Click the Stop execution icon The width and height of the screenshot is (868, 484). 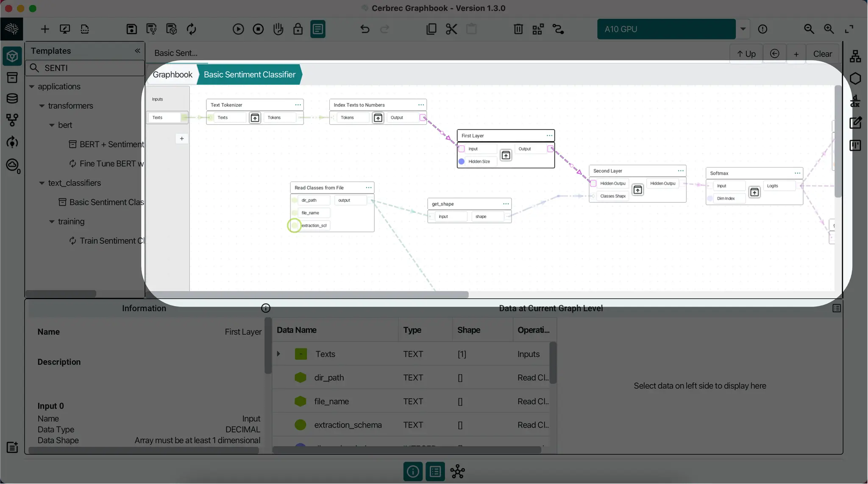coord(258,29)
